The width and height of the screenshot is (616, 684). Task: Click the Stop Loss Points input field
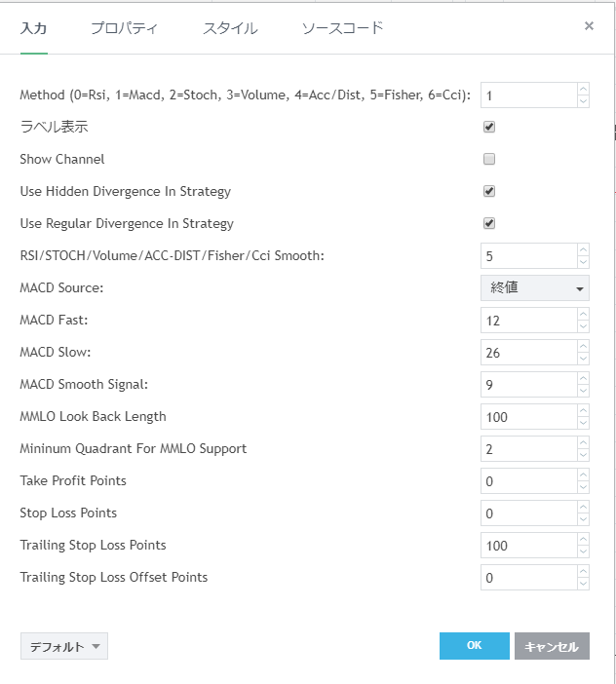pyautogui.click(x=527, y=513)
